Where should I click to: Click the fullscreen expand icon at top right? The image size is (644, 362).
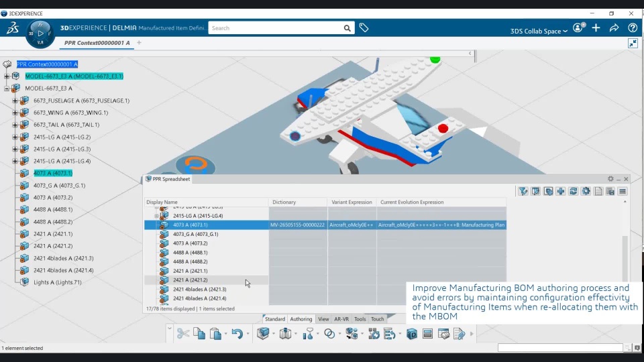click(x=633, y=44)
